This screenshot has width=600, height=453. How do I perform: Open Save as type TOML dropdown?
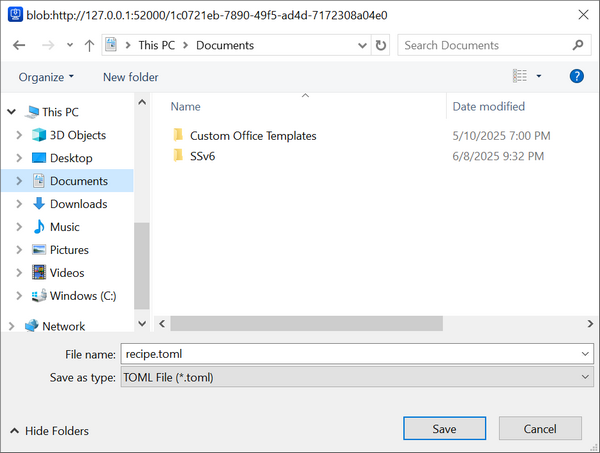click(x=357, y=377)
